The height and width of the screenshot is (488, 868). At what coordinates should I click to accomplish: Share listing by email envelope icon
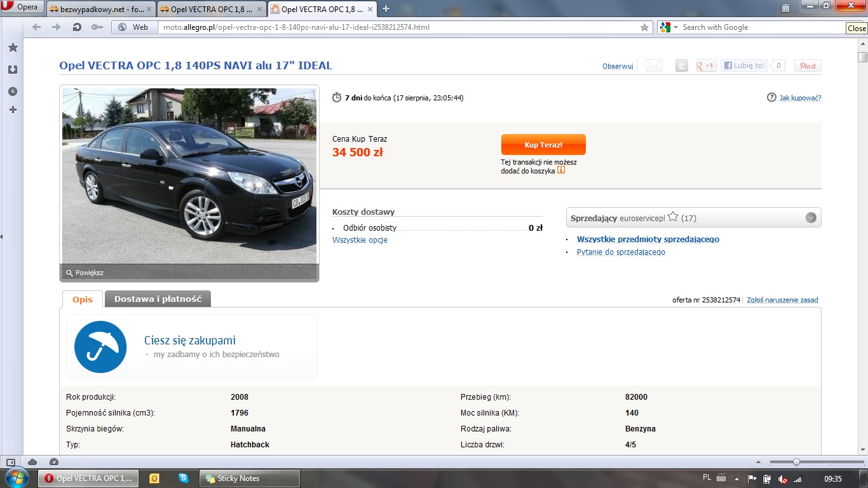(654, 65)
